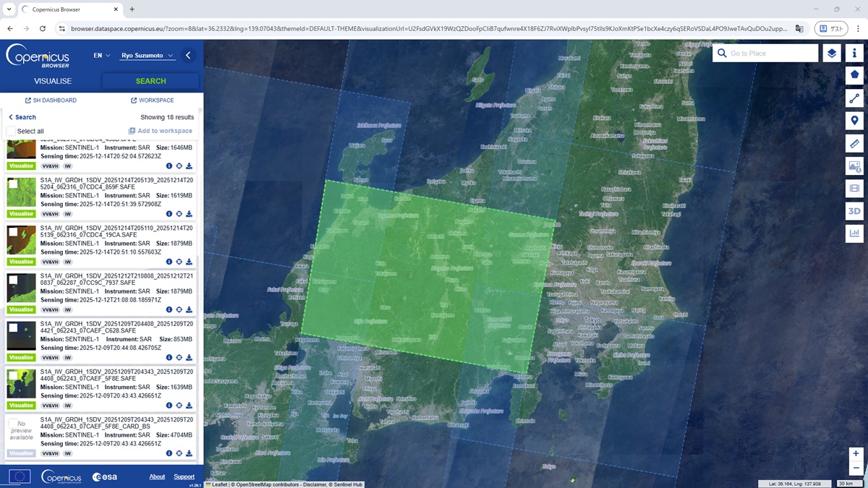Viewport: 868px width, 488px height.
Task: Switch to the VISUALISE tab
Action: (53, 81)
